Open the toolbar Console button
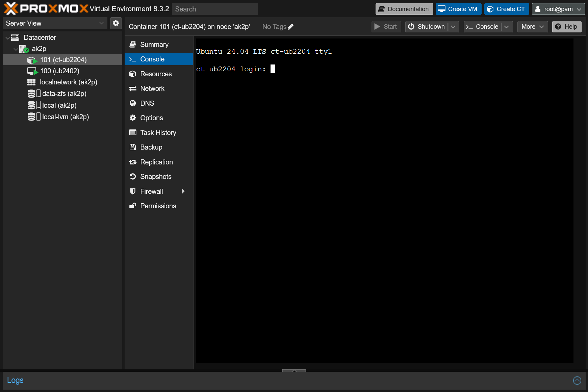 click(x=483, y=27)
